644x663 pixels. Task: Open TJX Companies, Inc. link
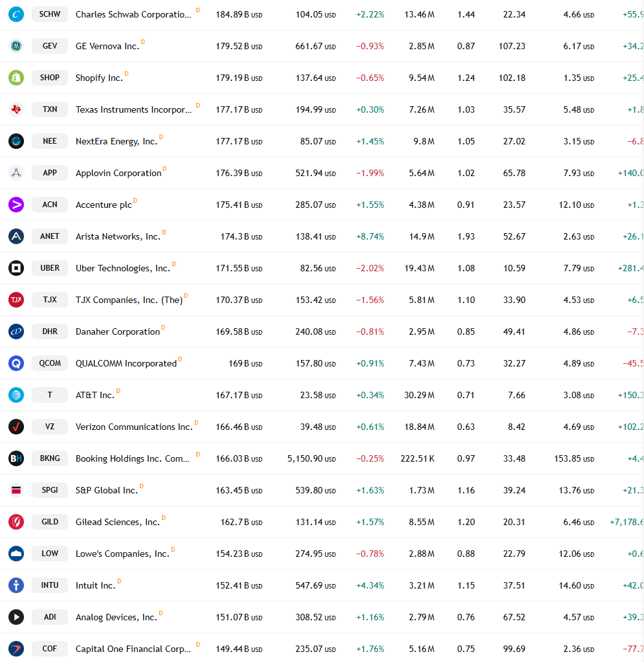(129, 300)
